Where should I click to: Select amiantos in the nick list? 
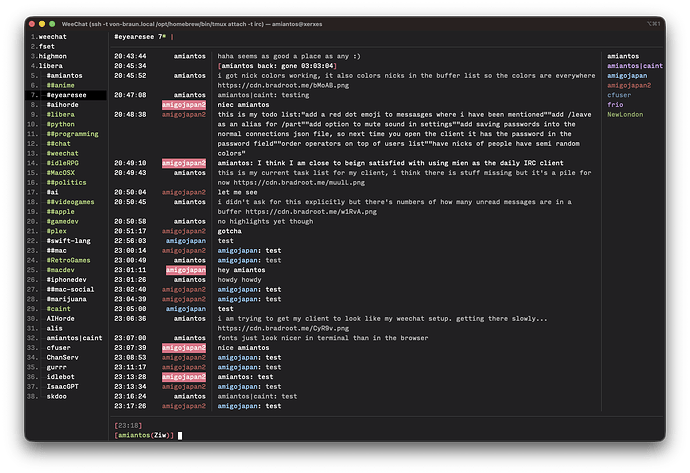click(x=623, y=56)
